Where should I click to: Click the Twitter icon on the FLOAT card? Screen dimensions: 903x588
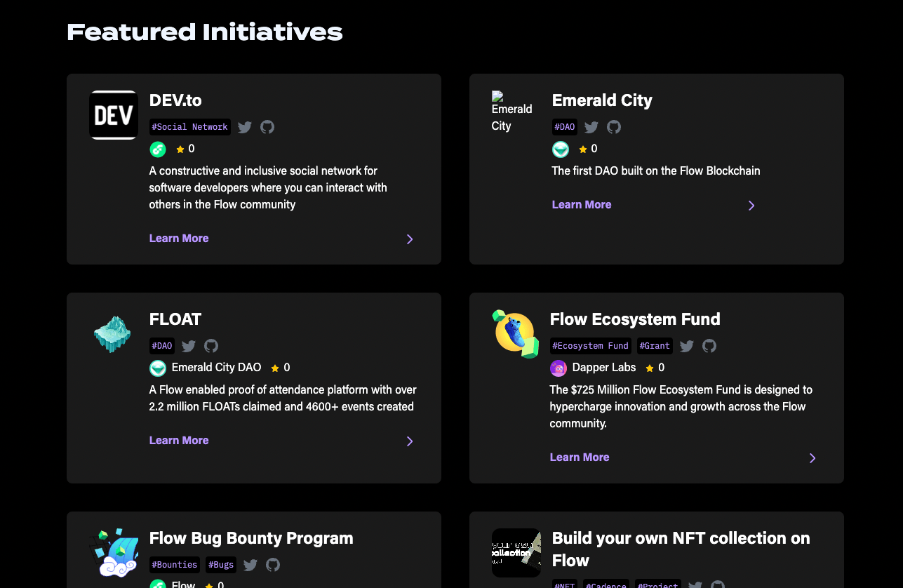click(188, 346)
